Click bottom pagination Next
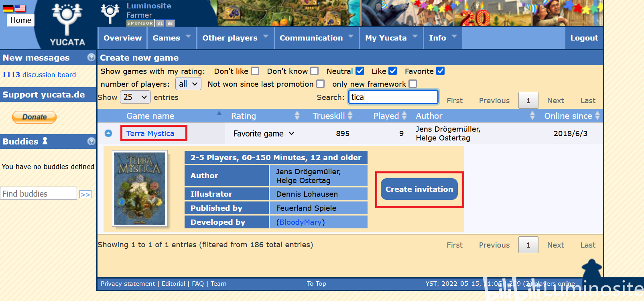 tap(556, 245)
